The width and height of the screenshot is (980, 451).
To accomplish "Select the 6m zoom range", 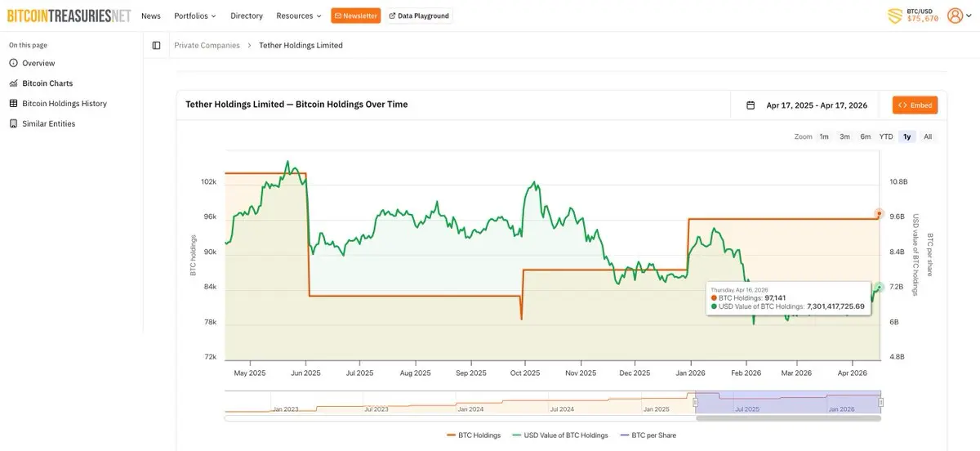I will coord(865,136).
